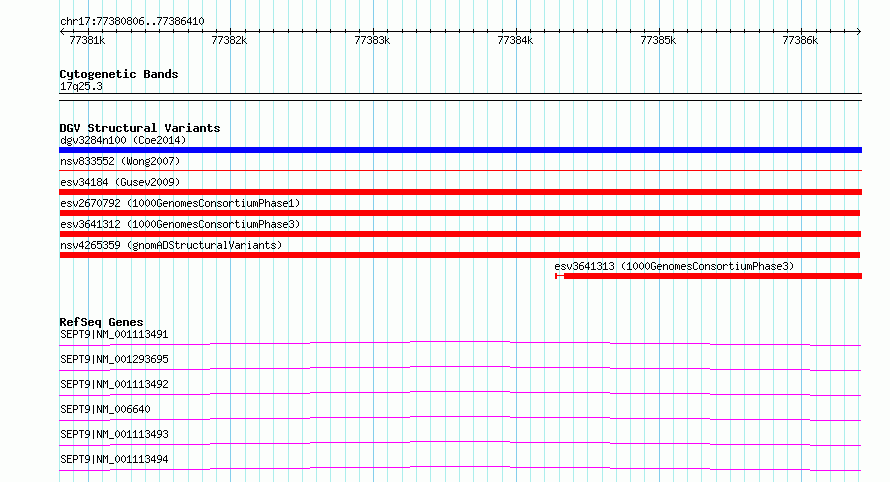Viewport: 890px width, 482px height.
Task: Click the esv3641313 short red variant bar
Action: click(708, 276)
